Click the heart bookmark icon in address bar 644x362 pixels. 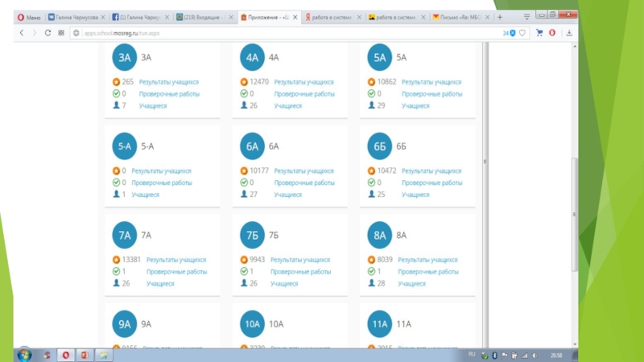click(x=522, y=33)
